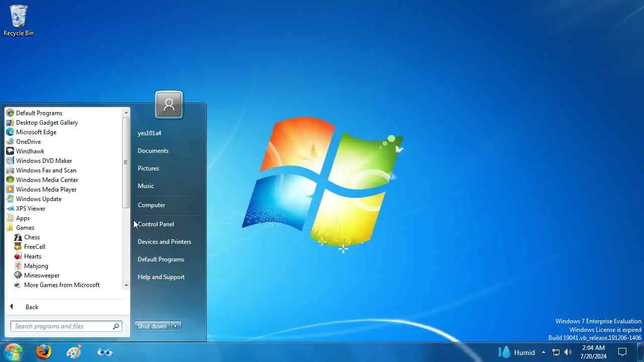The width and height of the screenshot is (644, 362).
Task: Start the Mahjong game icon
Action: pyautogui.click(x=18, y=266)
